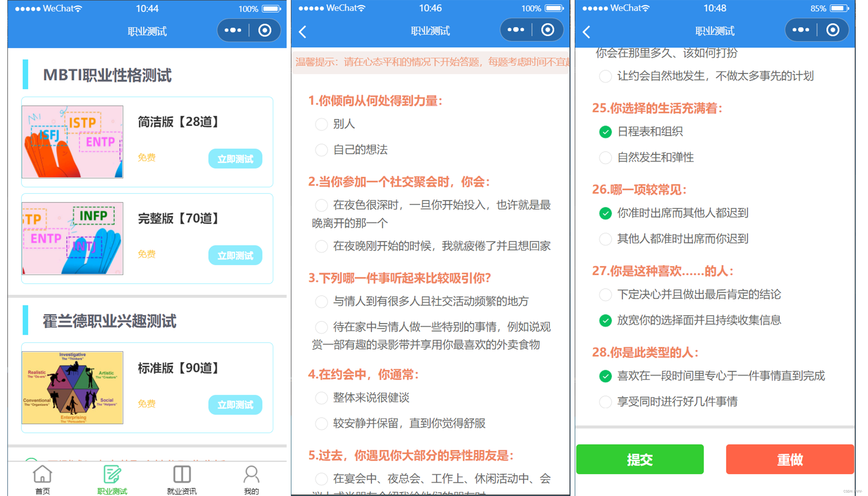Tap the 首页 home icon
This screenshot has height=496, width=868.
42,475
